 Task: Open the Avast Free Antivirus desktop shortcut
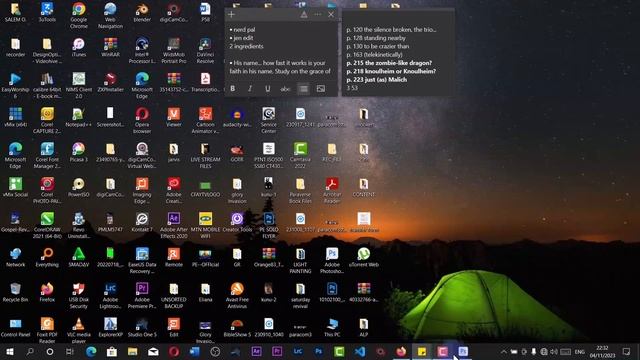coord(237,296)
